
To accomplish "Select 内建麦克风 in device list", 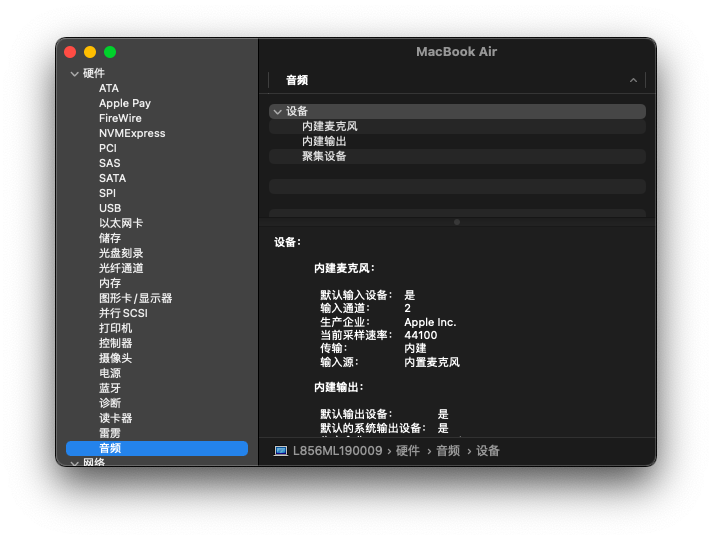I will tap(329, 127).
